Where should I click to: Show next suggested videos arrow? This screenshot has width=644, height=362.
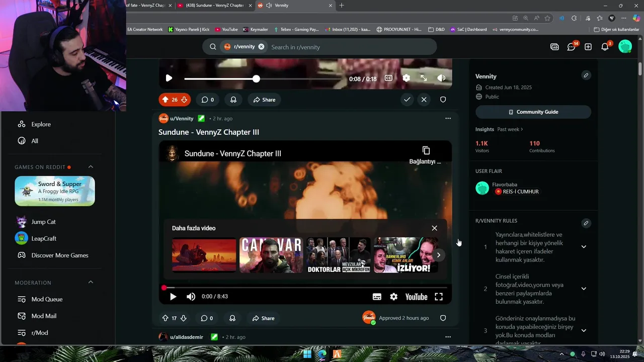(438, 255)
